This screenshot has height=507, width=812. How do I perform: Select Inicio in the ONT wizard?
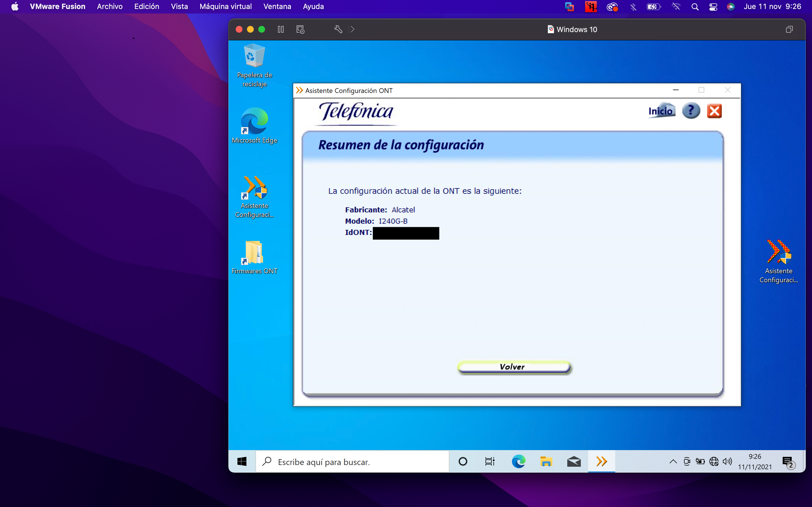tap(661, 110)
